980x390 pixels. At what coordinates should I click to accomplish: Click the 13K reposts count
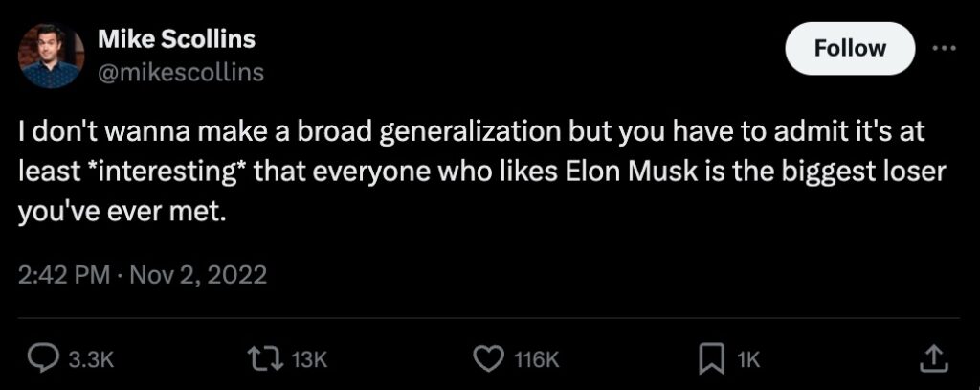309,359
